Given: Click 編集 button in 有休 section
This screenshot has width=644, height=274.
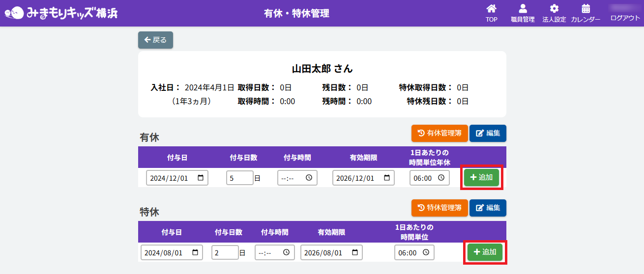Looking at the screenshot, I should (488, 133).
